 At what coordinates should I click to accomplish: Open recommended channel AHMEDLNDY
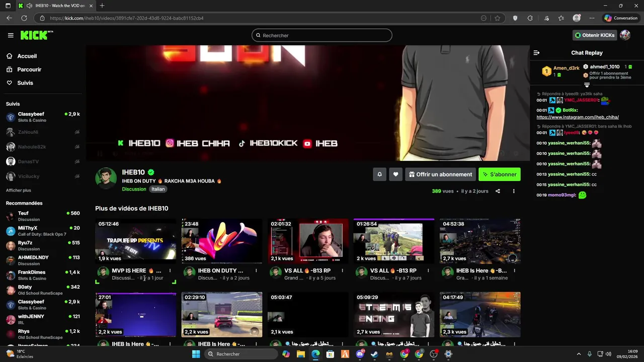click(x=43, y=260)
